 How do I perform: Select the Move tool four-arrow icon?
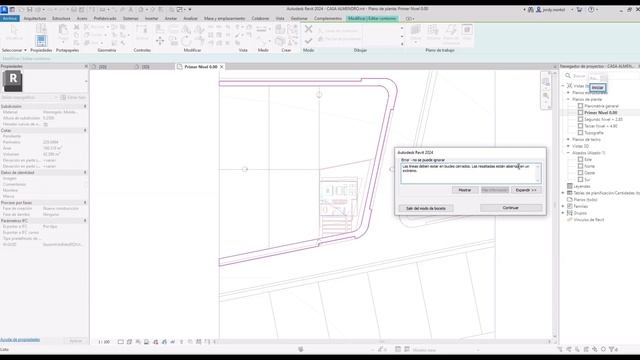click(x=160, y=40)
